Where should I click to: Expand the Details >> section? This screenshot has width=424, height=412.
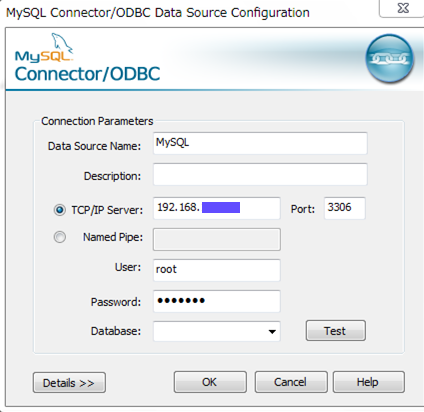point(69,383)
